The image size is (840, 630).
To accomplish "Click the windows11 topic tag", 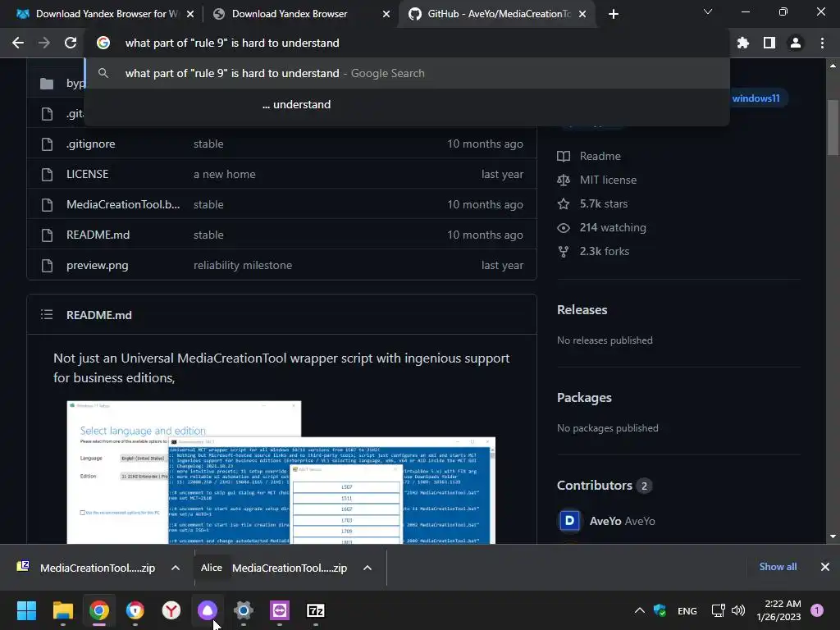I will (x=756, y=98).
